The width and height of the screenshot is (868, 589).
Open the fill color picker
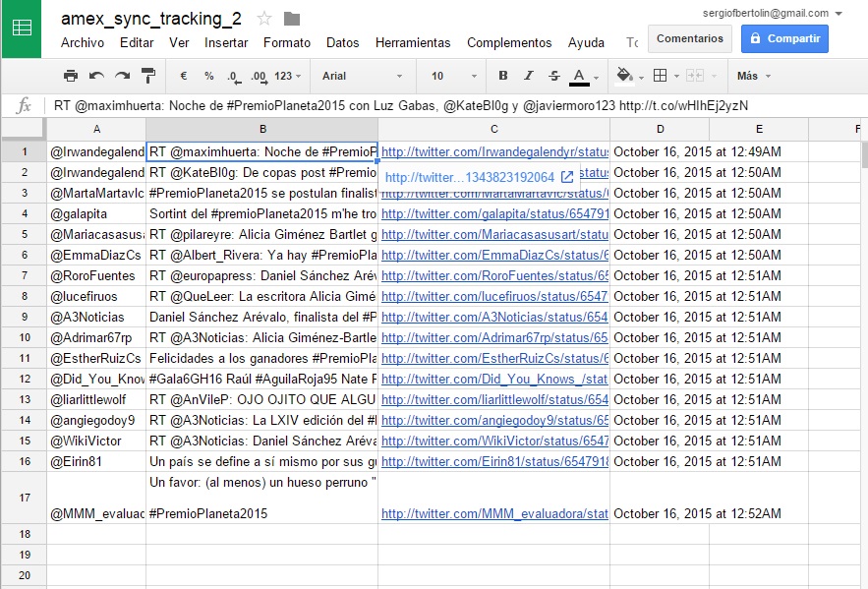tap(626, 76)
